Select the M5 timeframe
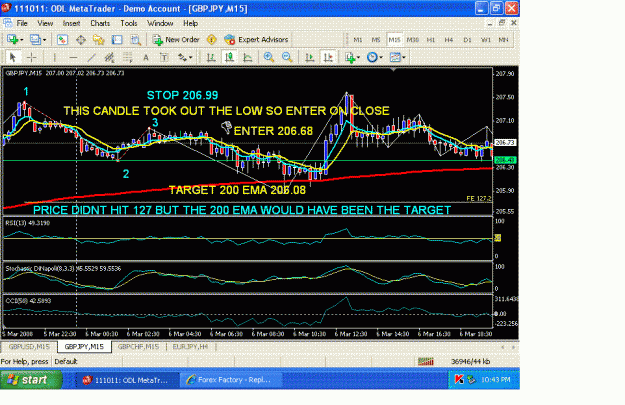Viewport: 625px width, 405px height. click(376, 40)
